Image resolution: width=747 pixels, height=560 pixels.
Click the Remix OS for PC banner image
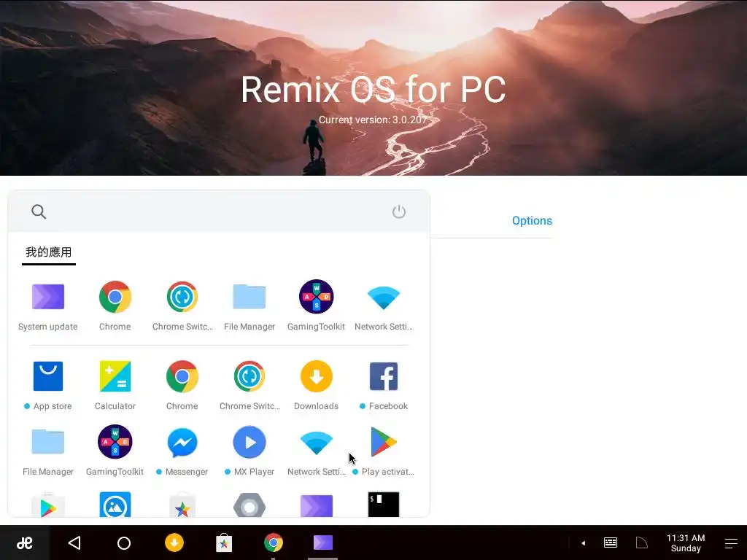373,87
